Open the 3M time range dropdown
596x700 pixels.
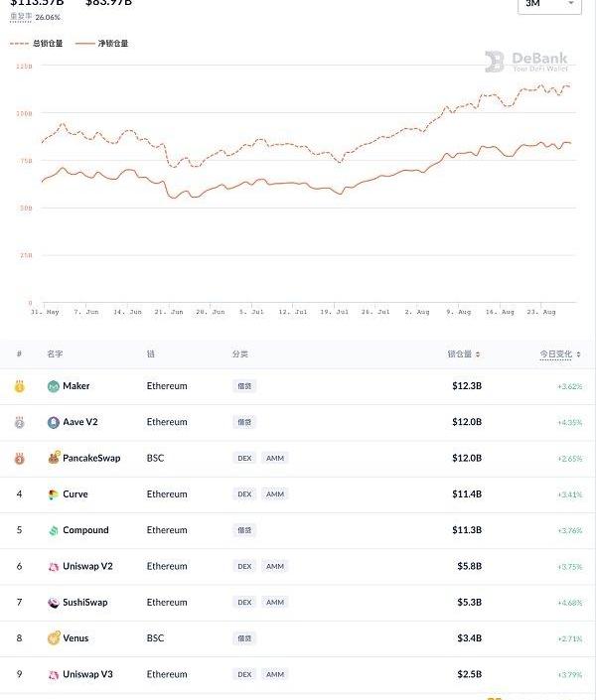coord(549,4)
